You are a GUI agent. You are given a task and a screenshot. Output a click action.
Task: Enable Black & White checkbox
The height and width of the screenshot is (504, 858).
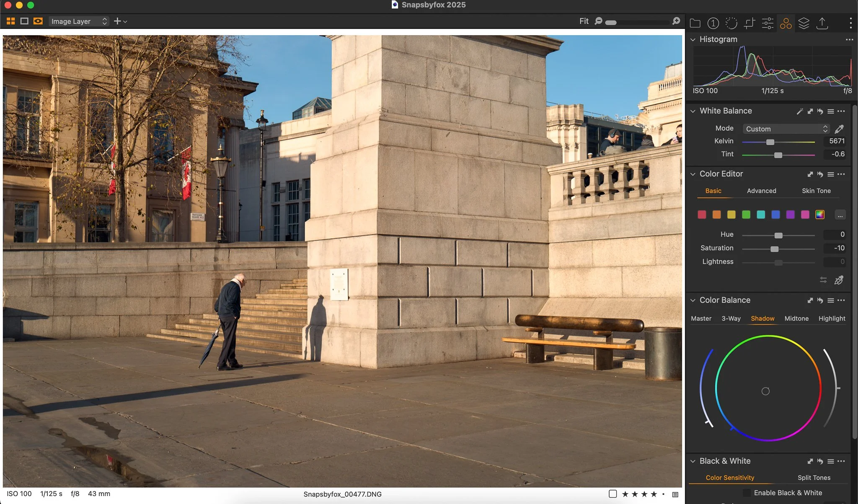coord(747,493)
